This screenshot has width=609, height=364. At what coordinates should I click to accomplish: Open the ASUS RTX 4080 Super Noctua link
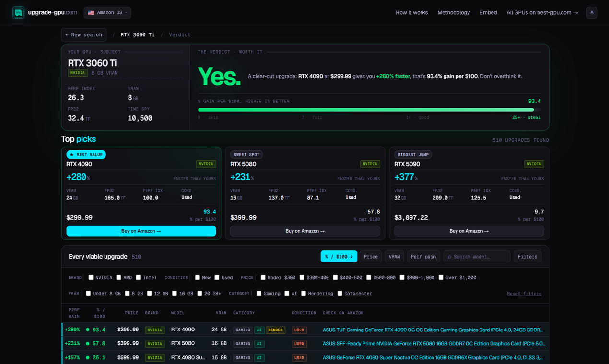point(433,358)
